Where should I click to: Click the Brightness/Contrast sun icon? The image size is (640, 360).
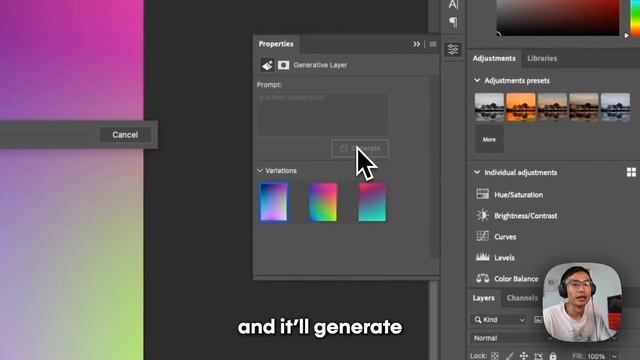(x=482, y=215)
